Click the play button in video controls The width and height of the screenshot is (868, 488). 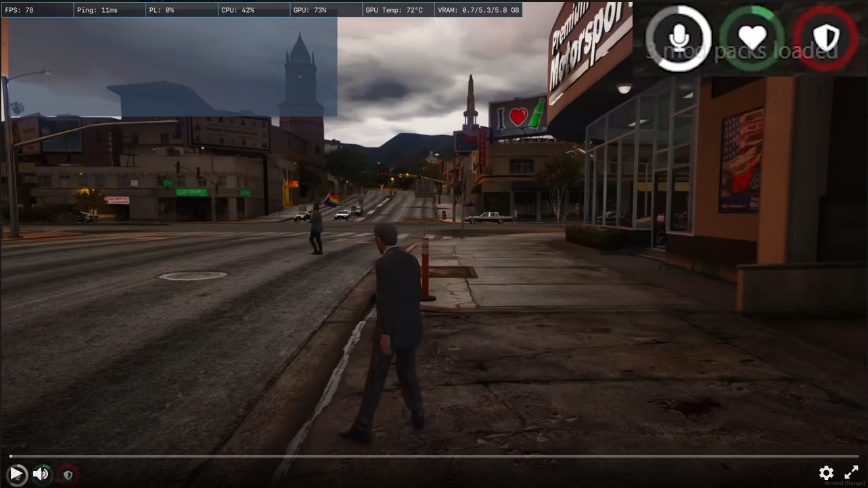coord(17,474)
